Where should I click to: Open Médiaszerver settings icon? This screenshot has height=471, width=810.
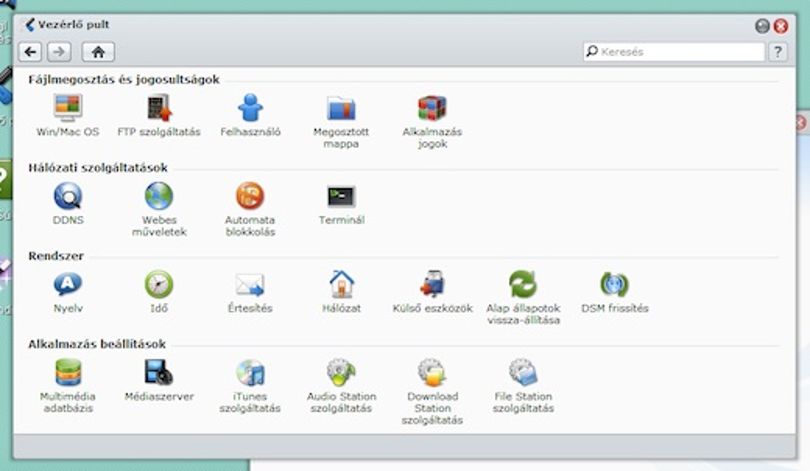[x=159, y=372]
